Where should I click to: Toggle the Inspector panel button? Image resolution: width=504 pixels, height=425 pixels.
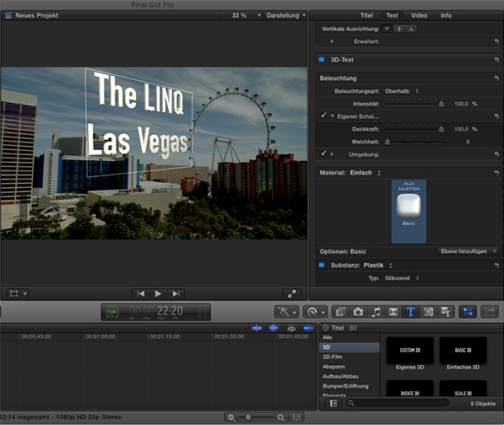pos(468,312)
